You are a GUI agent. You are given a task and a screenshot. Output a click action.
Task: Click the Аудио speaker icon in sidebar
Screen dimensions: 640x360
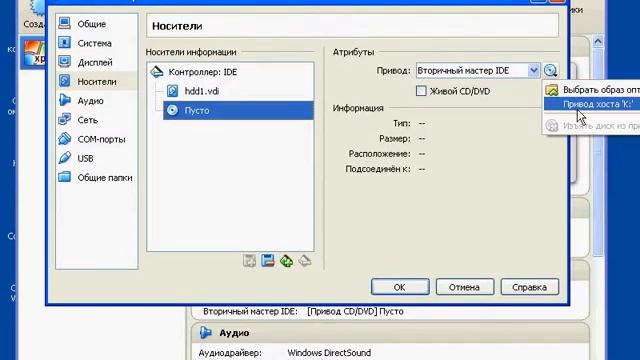pos(64,100)
